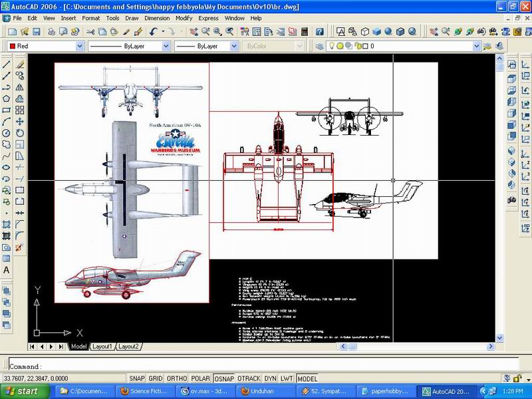Select the Line tool in Draw toolbar
The width and height of the screenshot is (532, 399).
pyautogui.click(x=6, y=65)
